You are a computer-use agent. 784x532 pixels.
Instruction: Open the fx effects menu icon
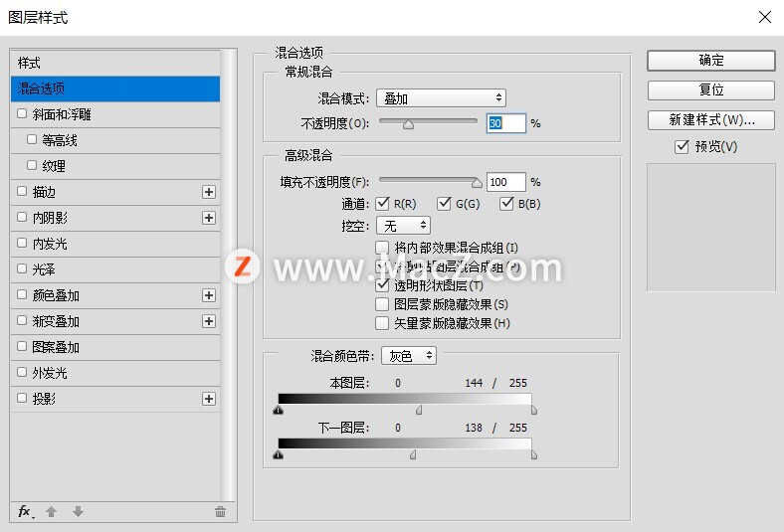click(25, 511)
